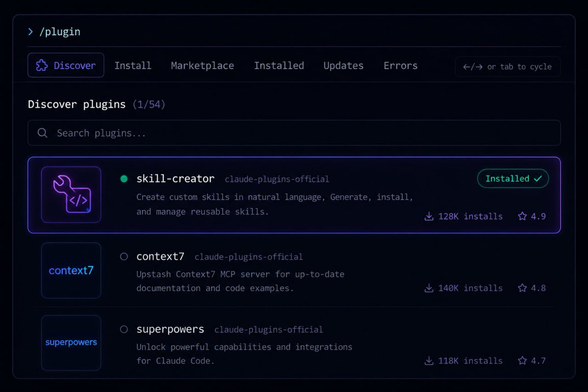Open the superpowers logo thumbnail

coord(71,343)
